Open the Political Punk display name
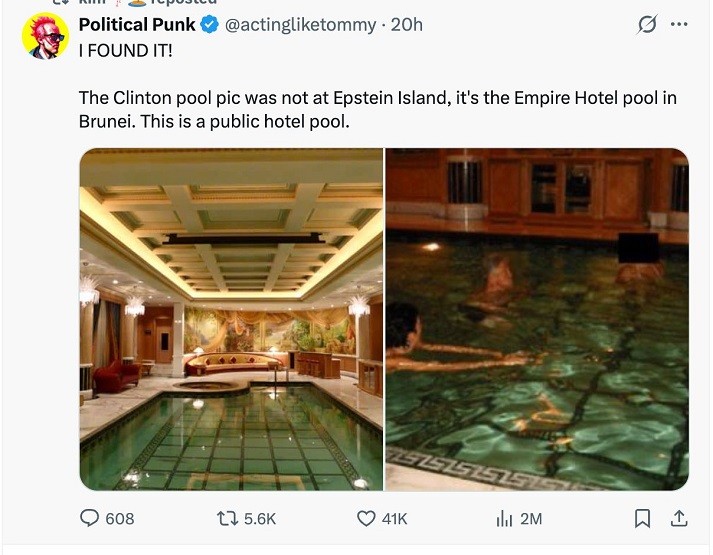Image resolution: width=713 pixels, height=555 pixels. 137,25
